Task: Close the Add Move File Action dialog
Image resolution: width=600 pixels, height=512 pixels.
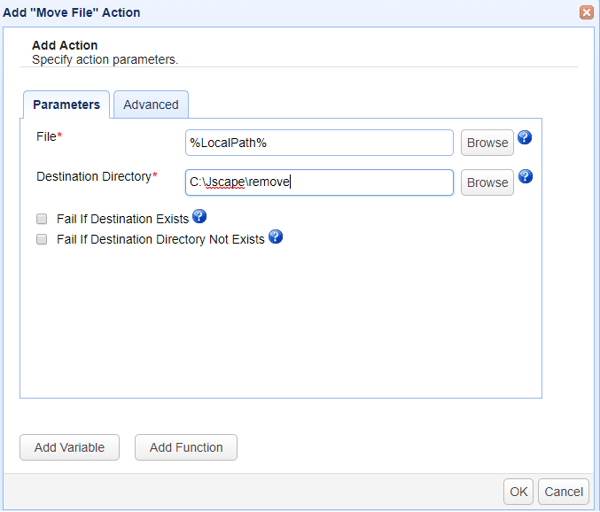Action: click(586, 13)
